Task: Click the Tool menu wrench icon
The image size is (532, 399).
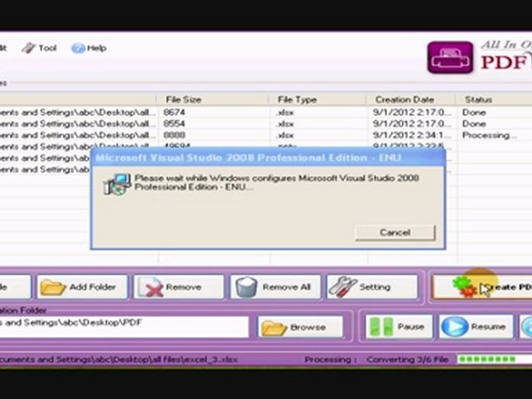Action: click(28, 48)
